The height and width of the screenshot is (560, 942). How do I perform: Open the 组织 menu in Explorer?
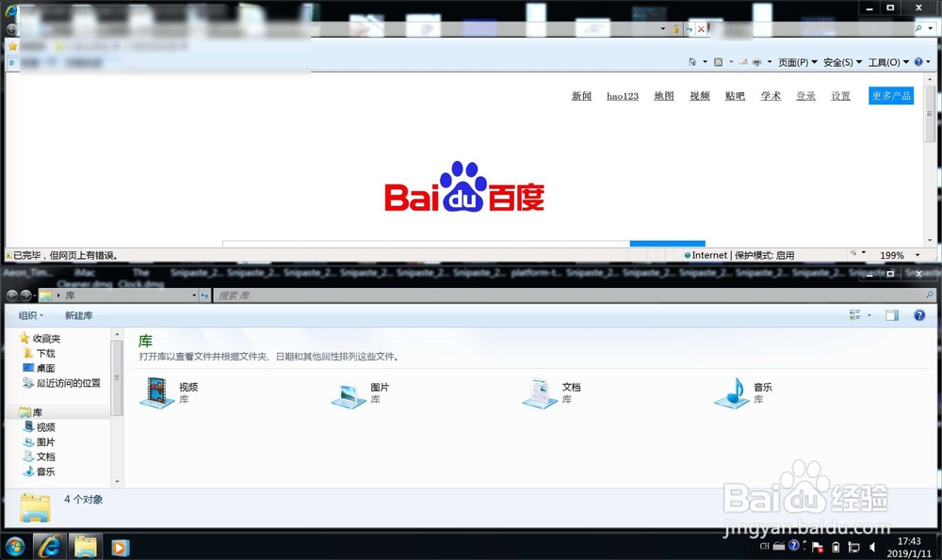coord(29,314)
